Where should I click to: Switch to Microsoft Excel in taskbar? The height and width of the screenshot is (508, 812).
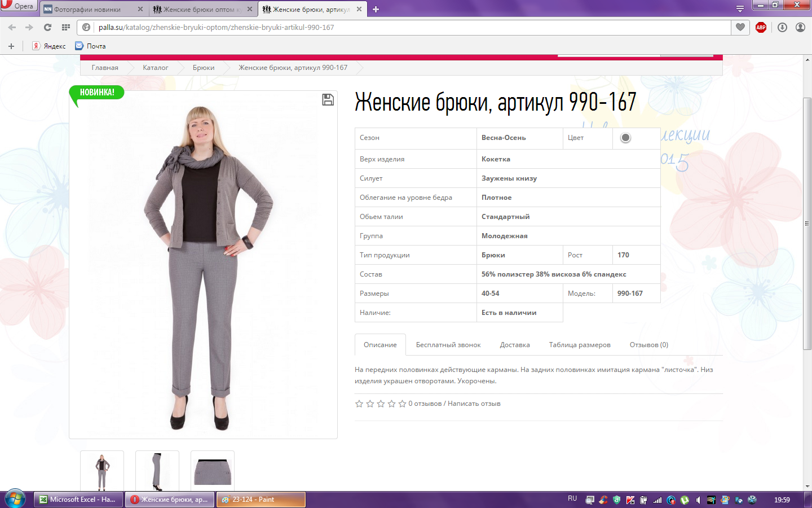(78, 500)
